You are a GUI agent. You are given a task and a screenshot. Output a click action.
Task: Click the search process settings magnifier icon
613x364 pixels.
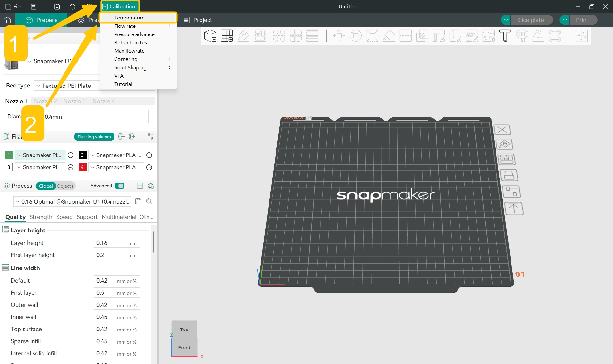point(149,201)
